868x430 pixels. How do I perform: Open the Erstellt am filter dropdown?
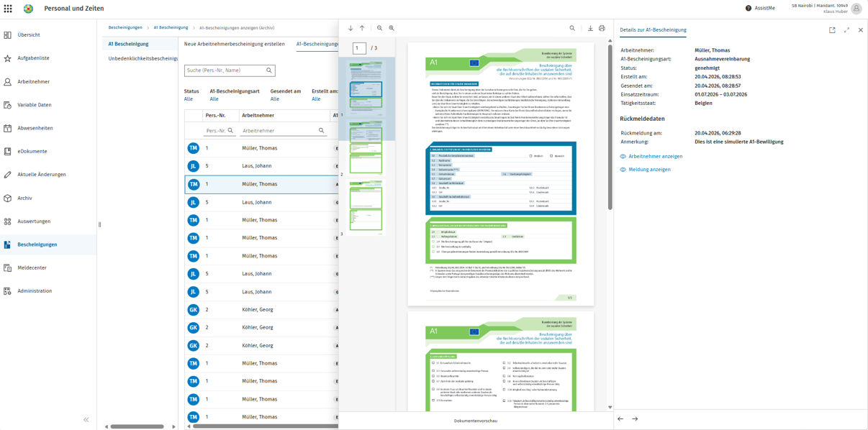click(x=324, y=95)
